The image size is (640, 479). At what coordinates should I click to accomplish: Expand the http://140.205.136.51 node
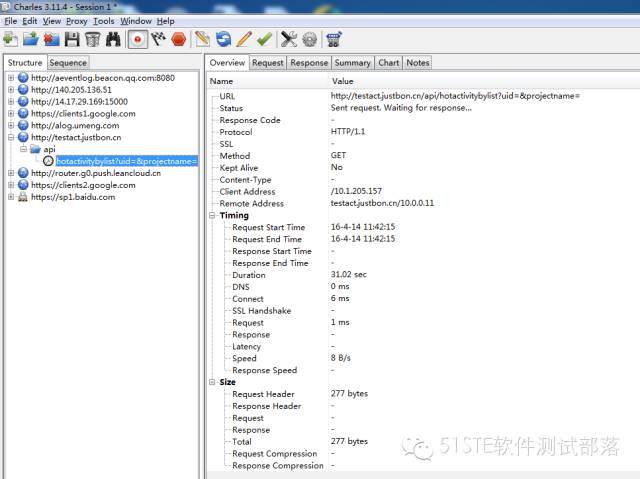point(11,89)
